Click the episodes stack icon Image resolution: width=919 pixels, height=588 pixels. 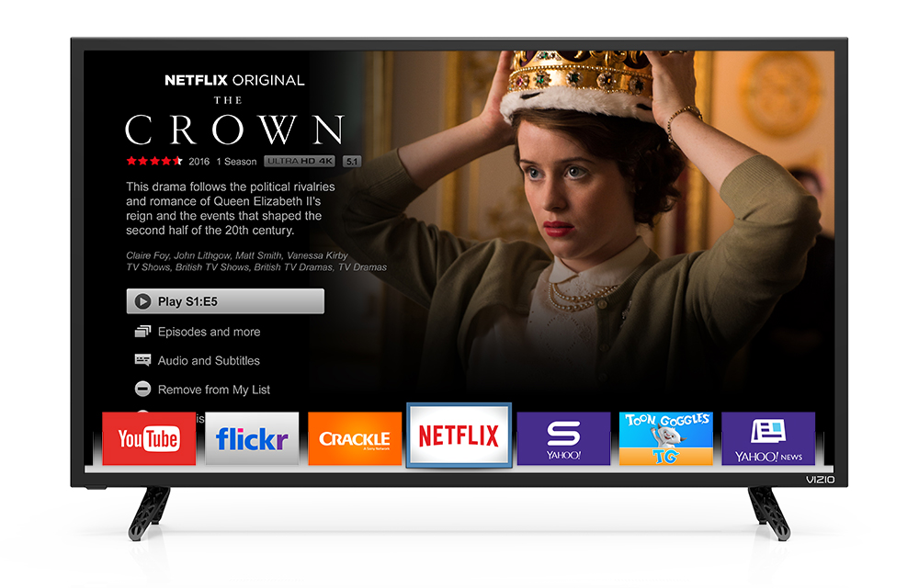142,332
